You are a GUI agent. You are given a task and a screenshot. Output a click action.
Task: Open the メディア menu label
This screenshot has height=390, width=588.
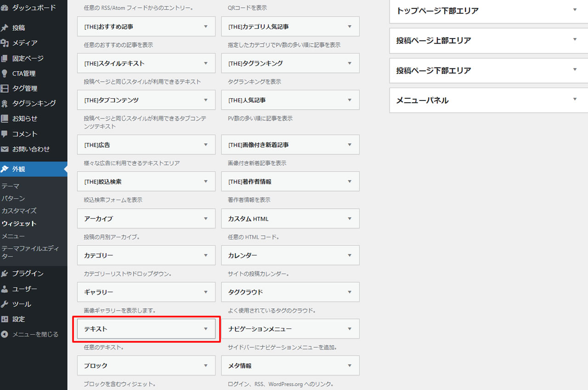pos(25,43)
